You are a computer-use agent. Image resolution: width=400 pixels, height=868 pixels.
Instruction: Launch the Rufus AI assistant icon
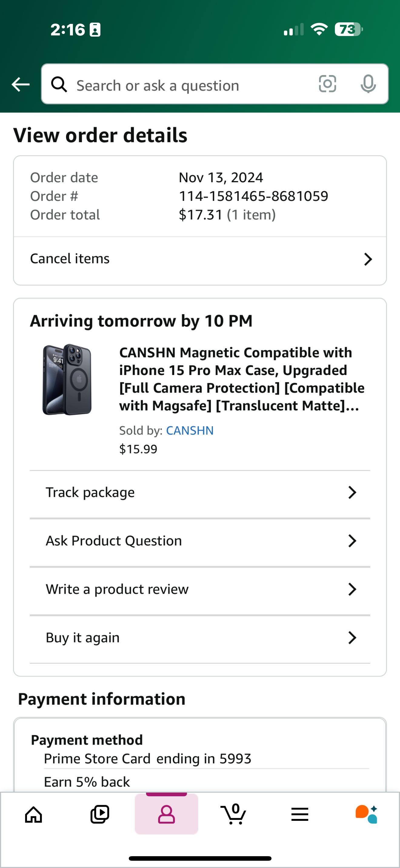pos(366,815)
